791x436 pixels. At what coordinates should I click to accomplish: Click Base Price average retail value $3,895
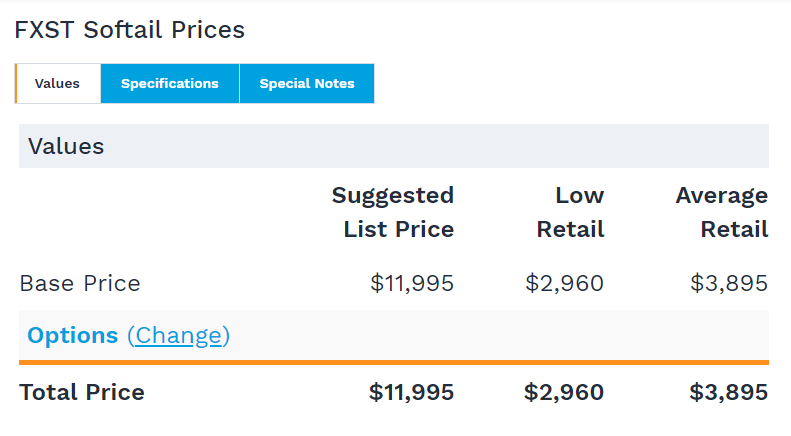click(728, 284)
